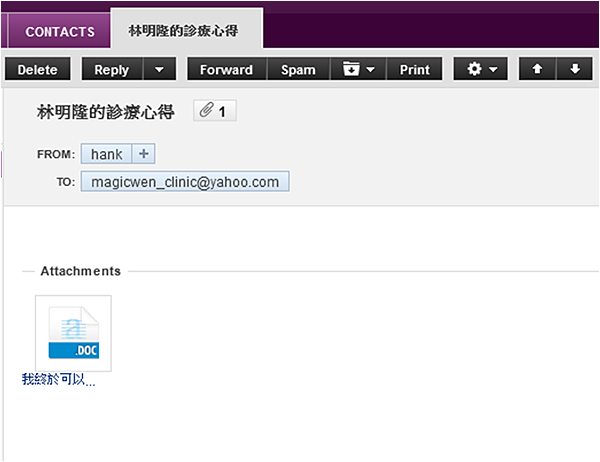600x462 pixels.
Task: Go to next message with down arrow
Action: click(574, 69)
